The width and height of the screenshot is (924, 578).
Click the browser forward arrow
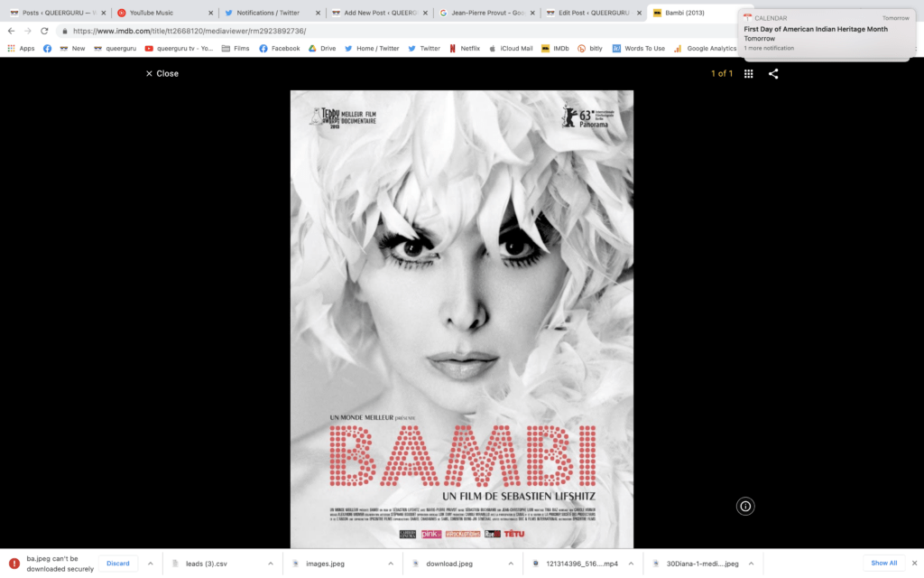[x=28, y=31]
